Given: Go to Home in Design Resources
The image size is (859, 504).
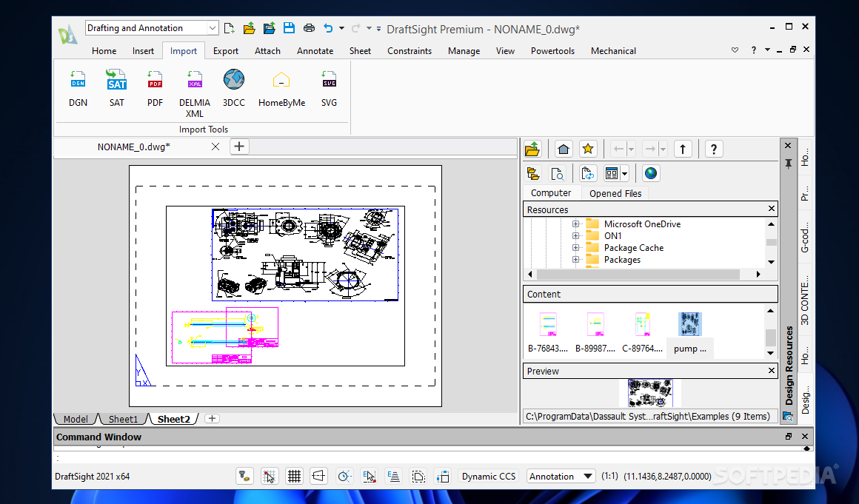Looking at the screenshot, I should click(564, 149).
